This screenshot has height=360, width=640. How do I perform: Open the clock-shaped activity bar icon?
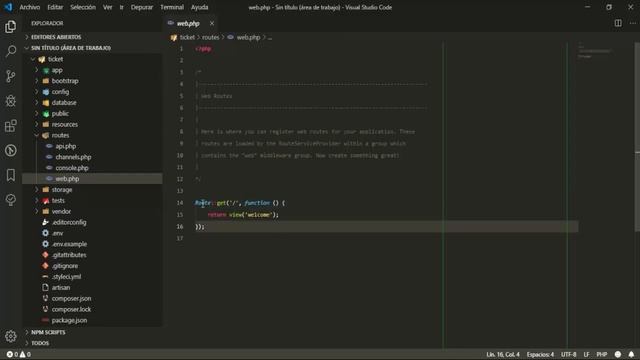tap(11, 151)
